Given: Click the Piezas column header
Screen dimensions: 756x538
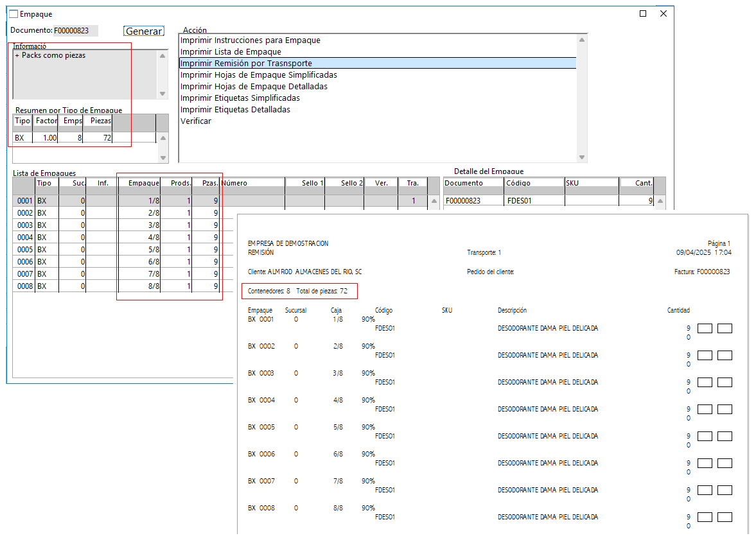Looking at the screenshot, I should (98, 121).
